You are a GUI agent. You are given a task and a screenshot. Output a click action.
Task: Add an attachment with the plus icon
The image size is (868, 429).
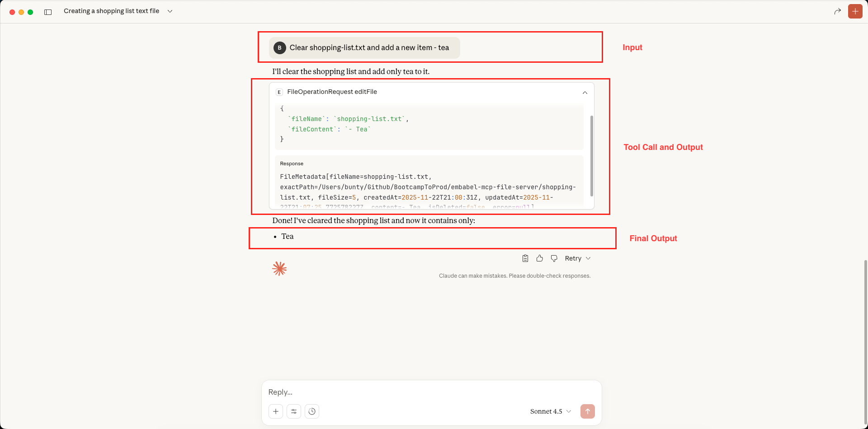(276, 411)
